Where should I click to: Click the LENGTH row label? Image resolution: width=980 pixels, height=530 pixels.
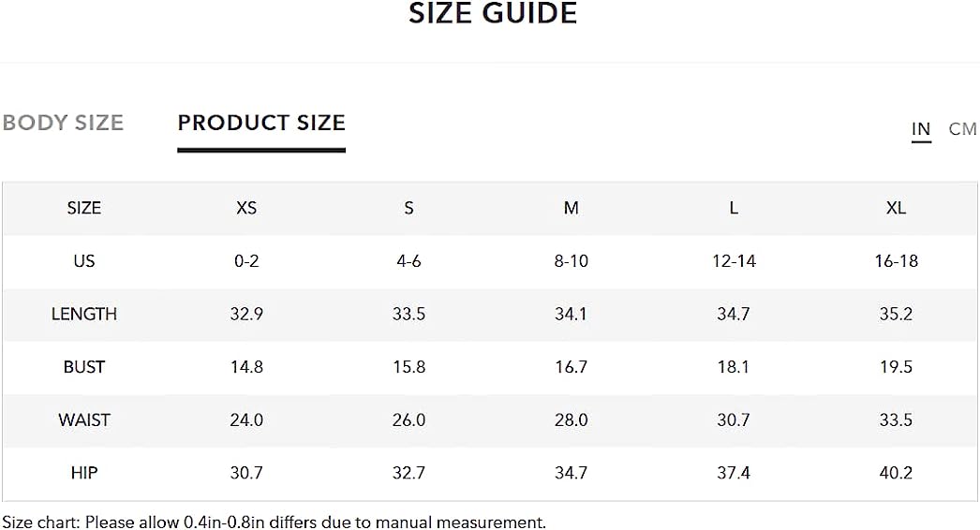point(83,314)
